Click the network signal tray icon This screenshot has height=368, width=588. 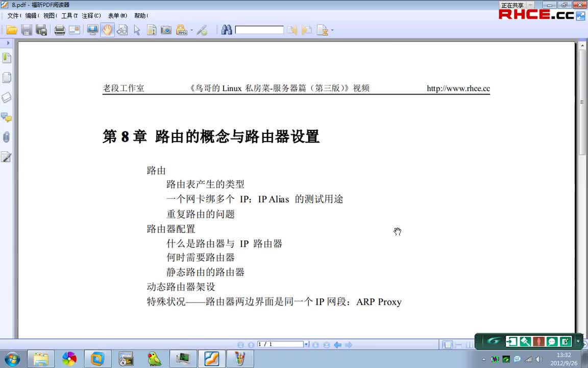528,359
